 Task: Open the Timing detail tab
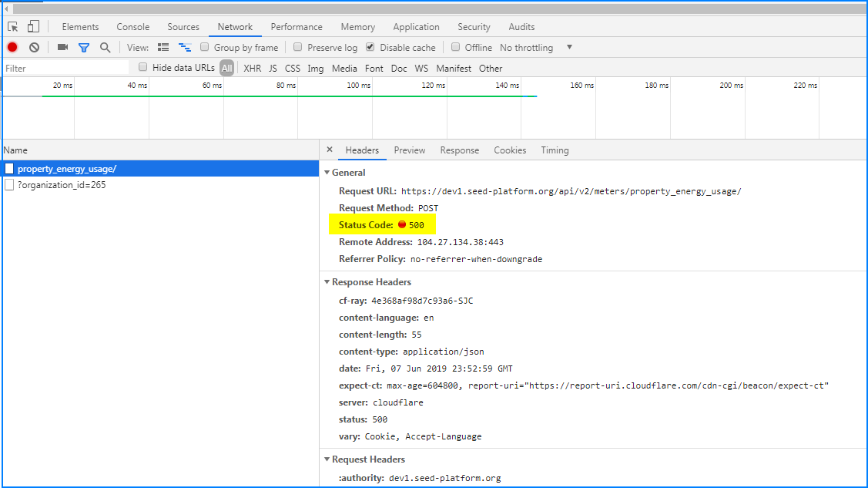(555, 150)
